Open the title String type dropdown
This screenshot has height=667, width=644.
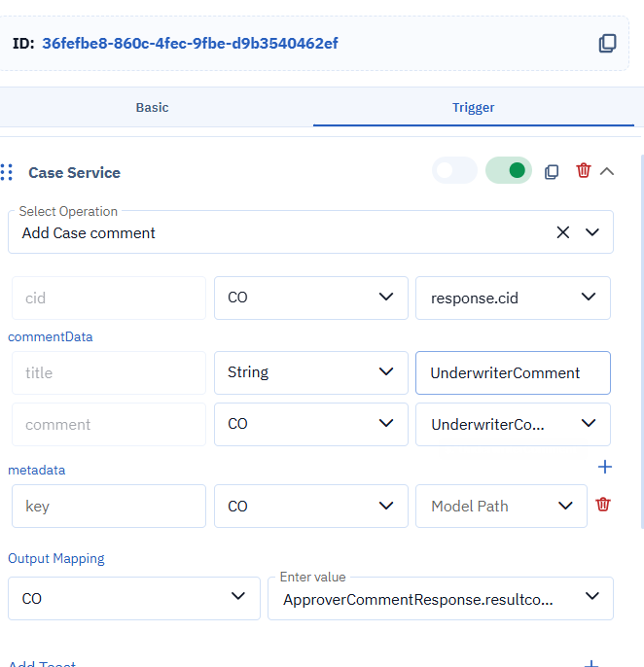click(x=311, y=372)
